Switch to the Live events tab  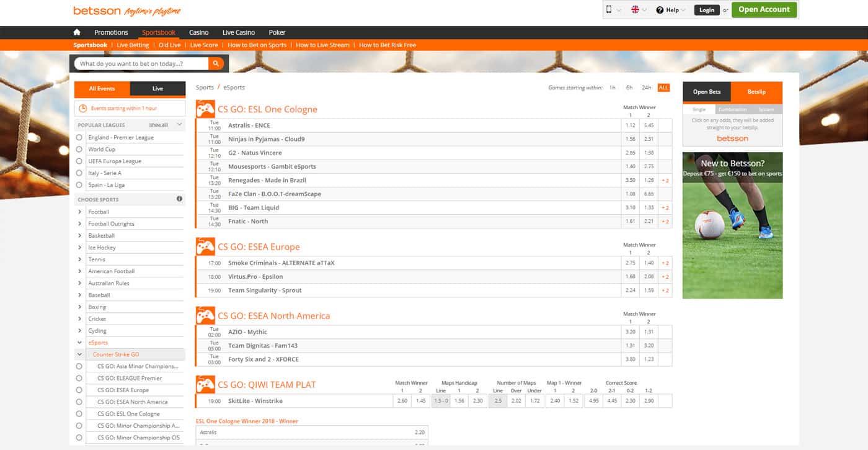pyautogui.click(x=157, y=89)
